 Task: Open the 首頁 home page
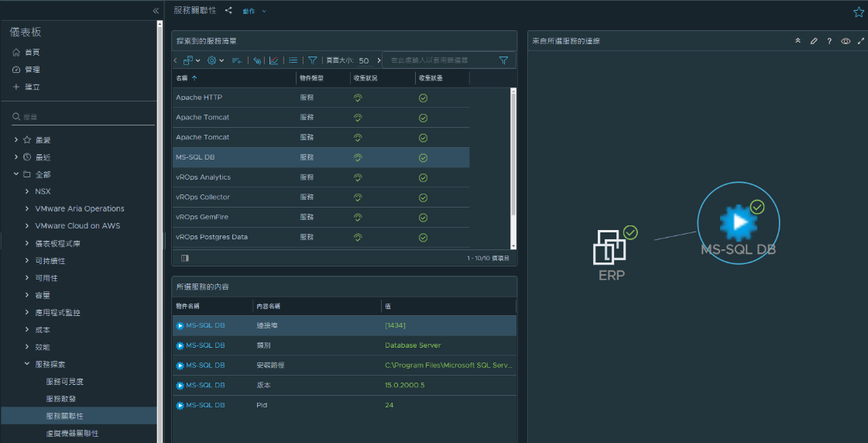(26, 53)
